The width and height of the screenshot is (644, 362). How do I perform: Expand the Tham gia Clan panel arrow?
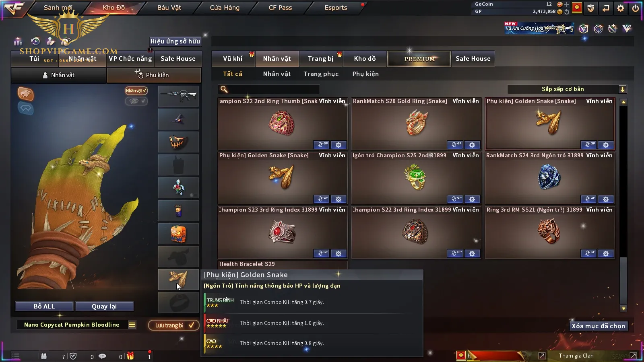click(633, 356)
